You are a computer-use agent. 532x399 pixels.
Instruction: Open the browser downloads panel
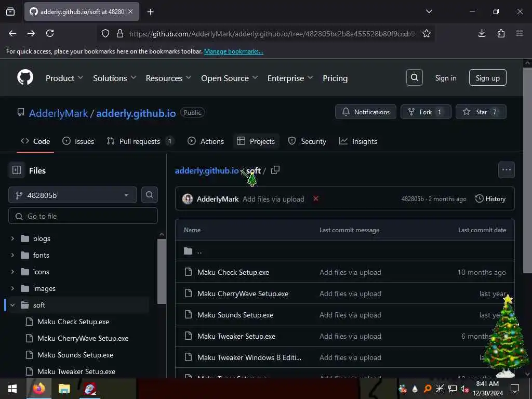[x=482, y=33]
